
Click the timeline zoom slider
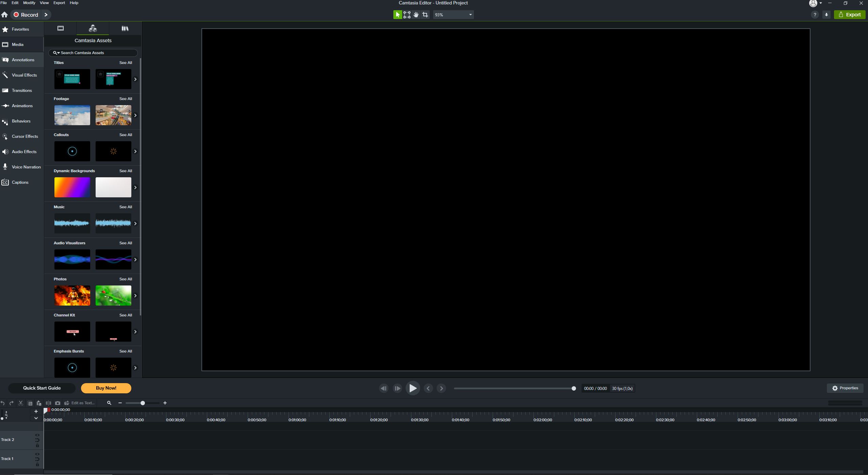[142, 403]
